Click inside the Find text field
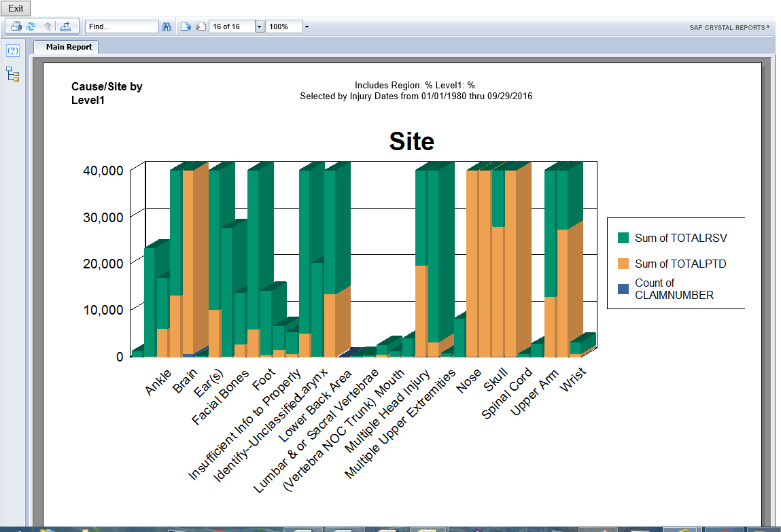The image size is (781, 532). [x=122, y=26]
